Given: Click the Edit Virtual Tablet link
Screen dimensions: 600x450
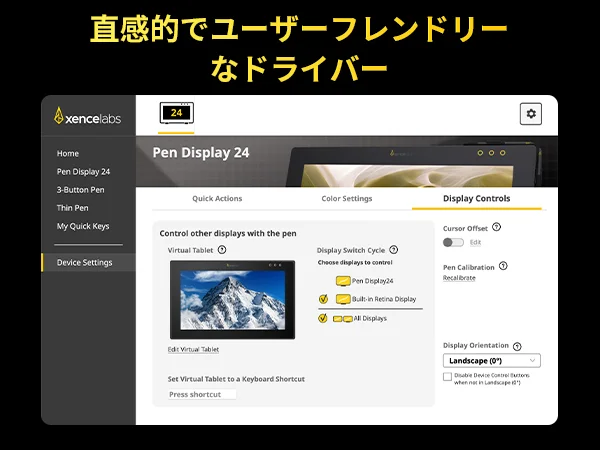Looking at the screenshot, I should pyautogui.click(x=193, y=349).
